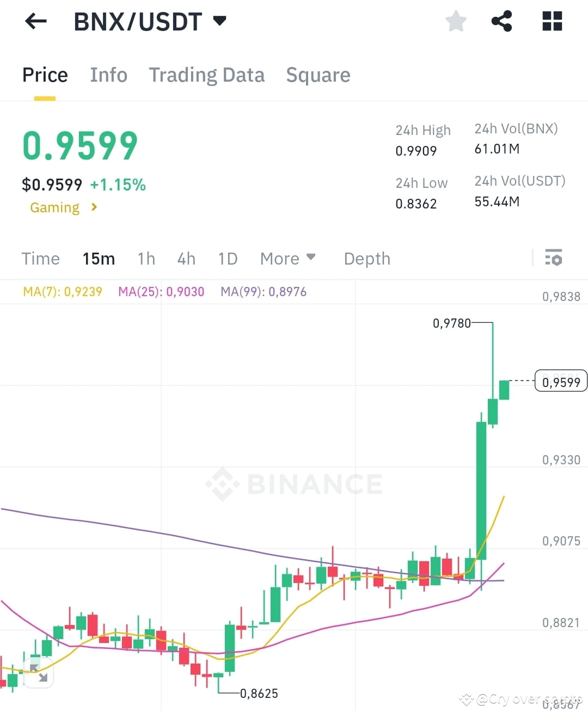Expand chart to fullscreen icon
The image size is (588, 711).
[x=38, y=672]
